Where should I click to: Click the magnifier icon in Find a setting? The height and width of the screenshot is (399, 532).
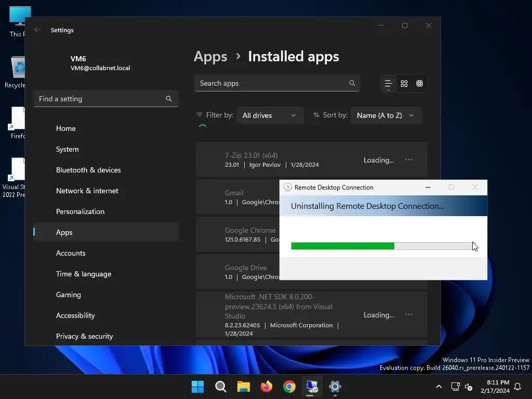coord(169,99)
